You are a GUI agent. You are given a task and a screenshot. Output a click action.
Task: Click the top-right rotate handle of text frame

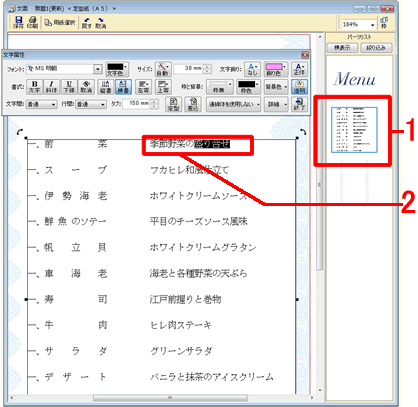pyautogui.click(x=303, y=132)
